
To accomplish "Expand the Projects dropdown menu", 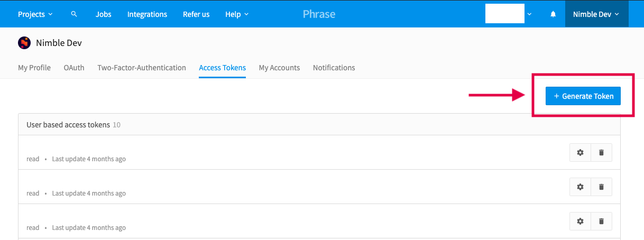I will tap(35, 14).
